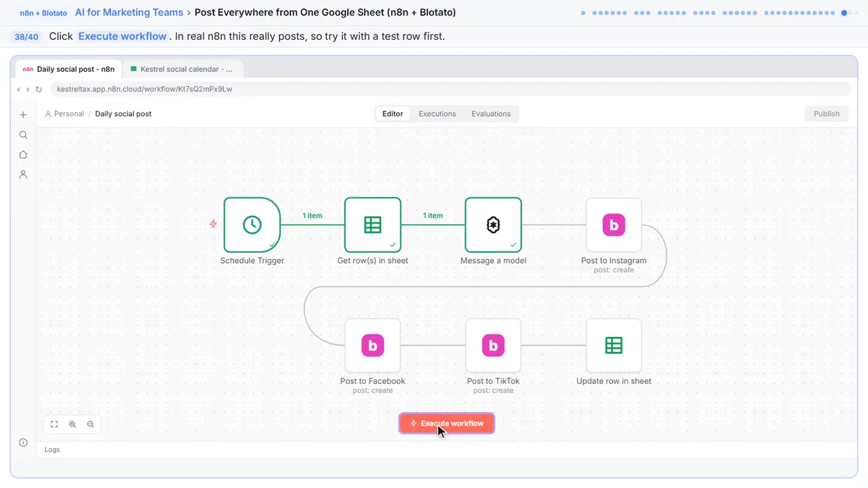This screenshot has height=488, width=868.
Task: Click the browser back arrow
Action: (18, 89)
